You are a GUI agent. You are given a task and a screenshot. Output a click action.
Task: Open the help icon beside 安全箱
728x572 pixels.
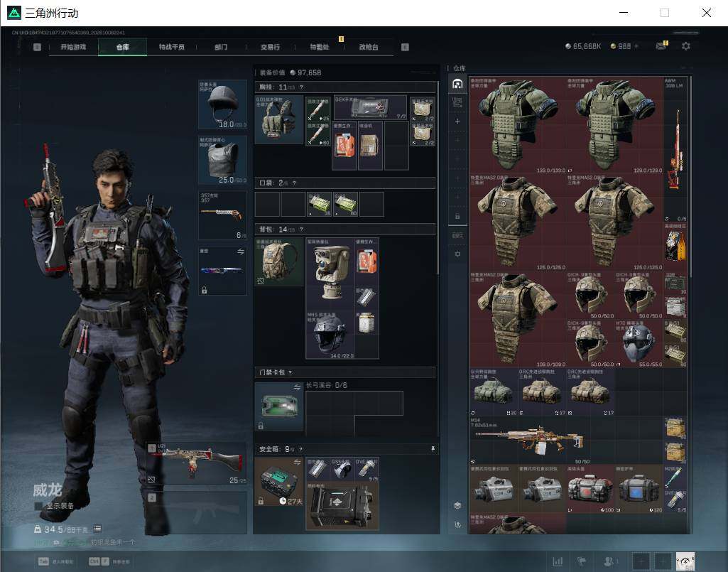tap(301, 449)
